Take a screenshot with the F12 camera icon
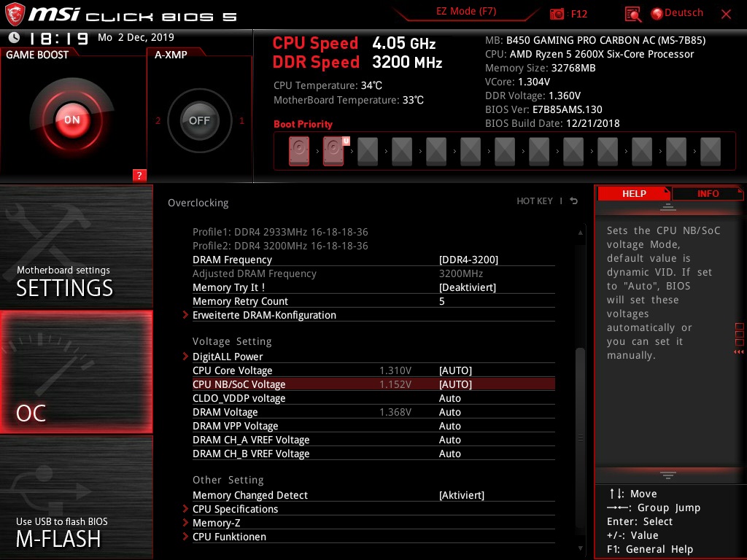Image resolution: width=747 pixels, height=560 pixels. [557, 15]
